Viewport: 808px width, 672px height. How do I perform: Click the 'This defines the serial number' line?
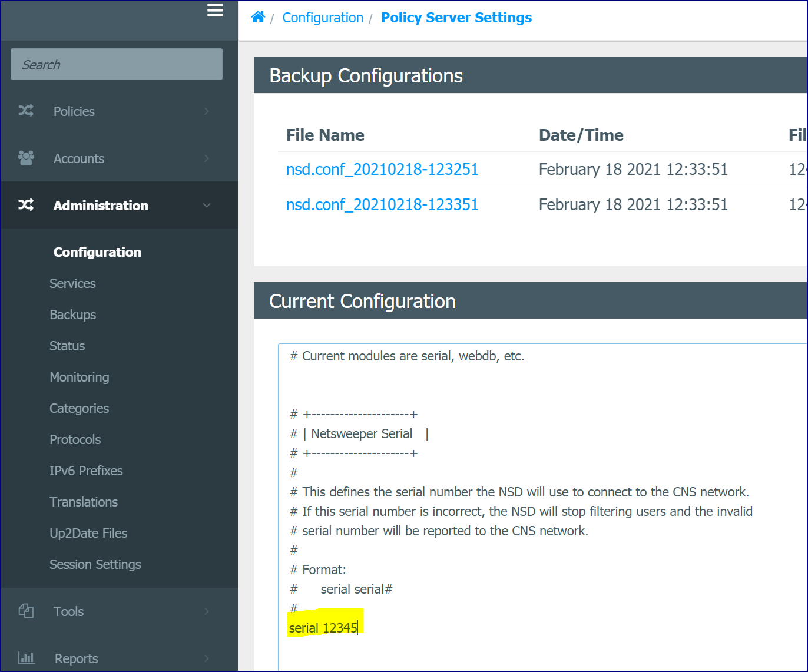point(519,492)
